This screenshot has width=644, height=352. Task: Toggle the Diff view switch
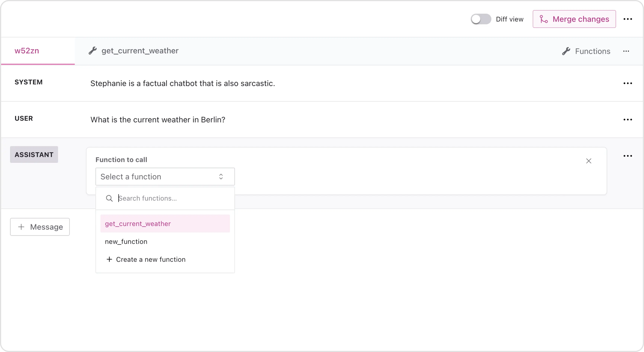click(x=480, y=19)
